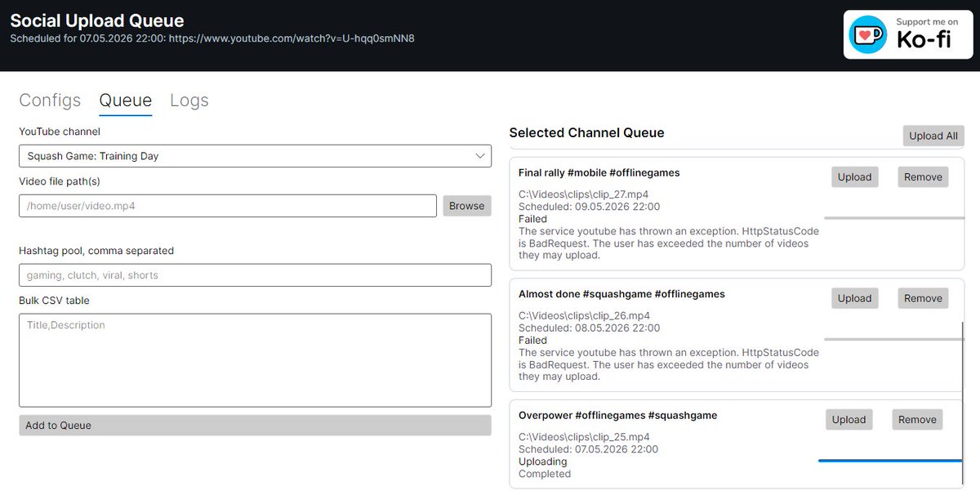Click the "Completed" status text
Viewport: 980px width, 504px height.
coord(545,474)
